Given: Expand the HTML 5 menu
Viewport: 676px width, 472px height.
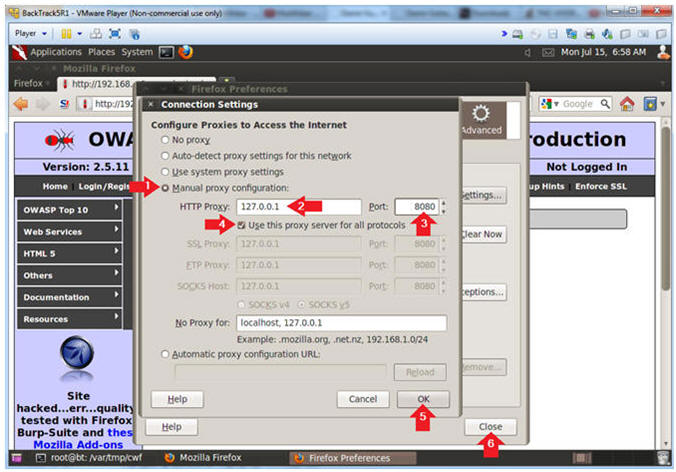Looking at the screenshot, I should 70,253.
